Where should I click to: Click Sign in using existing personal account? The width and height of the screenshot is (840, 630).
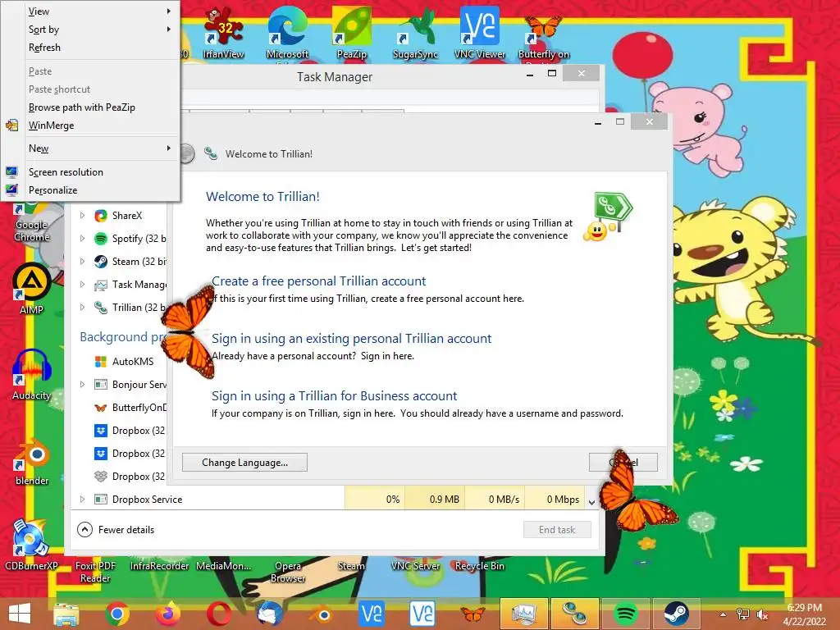tap(351, 339)
